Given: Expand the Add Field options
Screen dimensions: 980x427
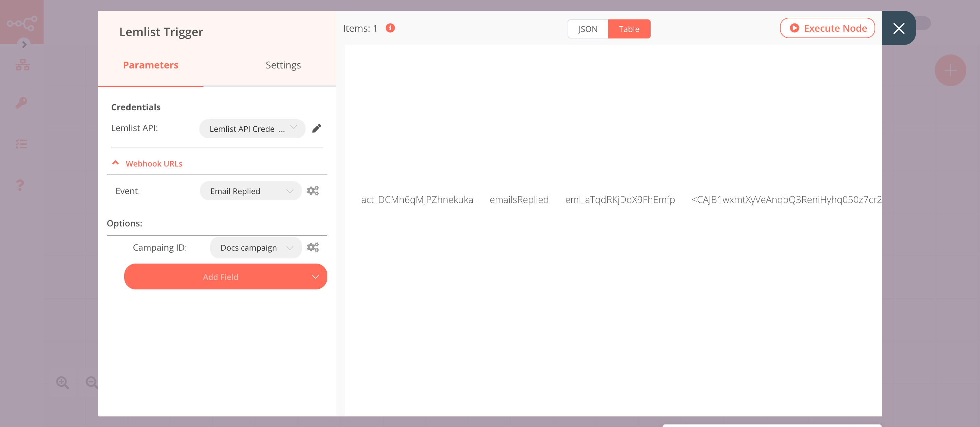Looking at the screenshot, I should click(225, 277).
